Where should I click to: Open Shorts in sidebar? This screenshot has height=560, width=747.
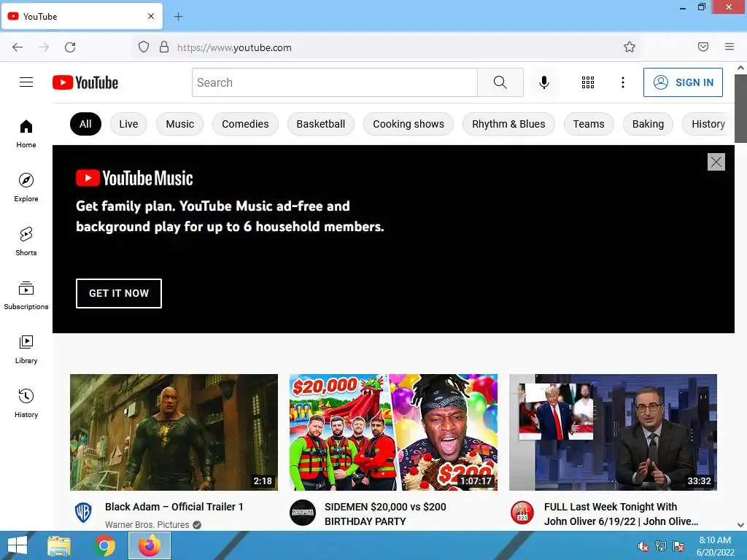tap(26, 241)
